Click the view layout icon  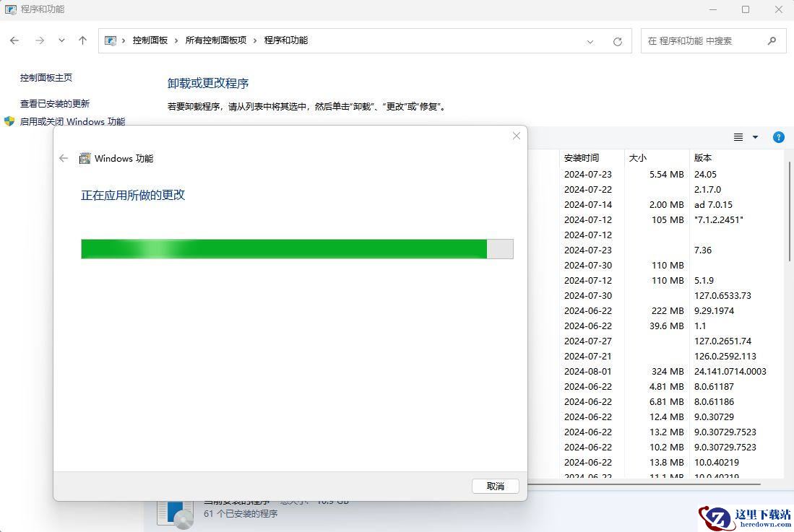[x=738, y=137]
